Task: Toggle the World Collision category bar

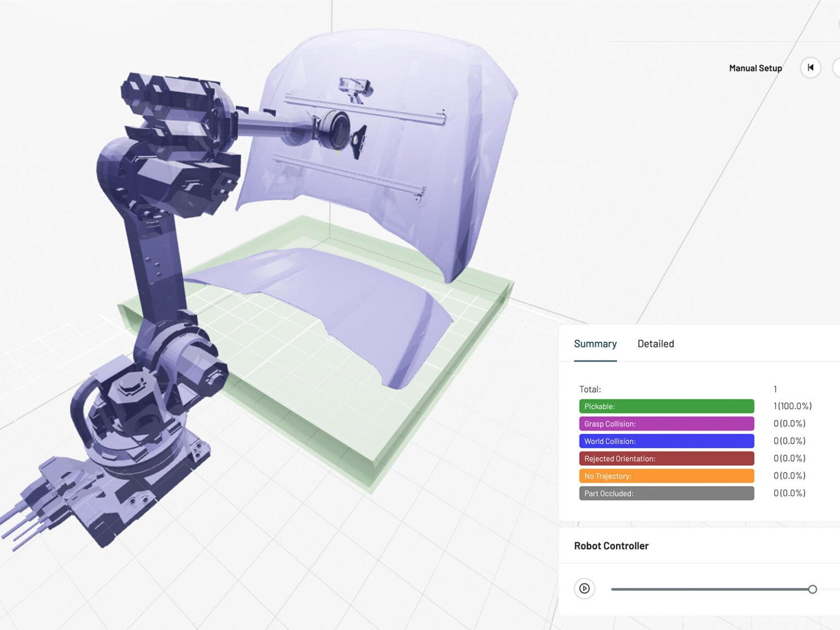Action: click(666, 441)
